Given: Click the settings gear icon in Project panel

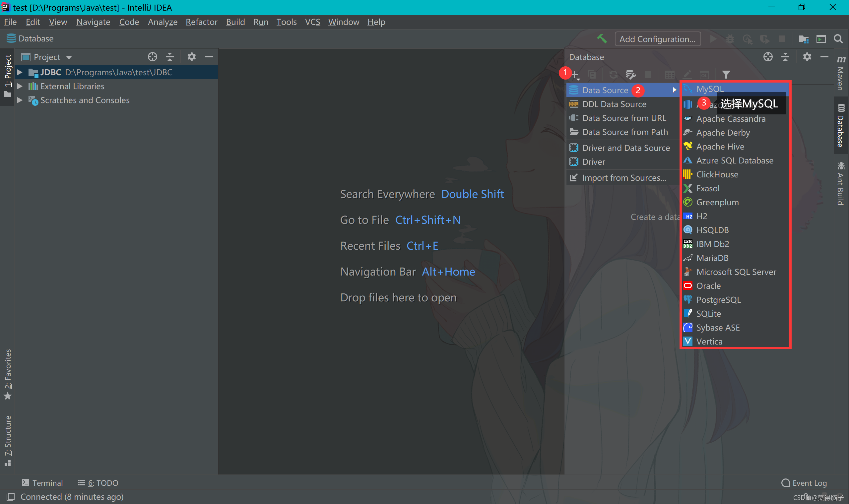Looking at the screenshot, I should 191,56.
